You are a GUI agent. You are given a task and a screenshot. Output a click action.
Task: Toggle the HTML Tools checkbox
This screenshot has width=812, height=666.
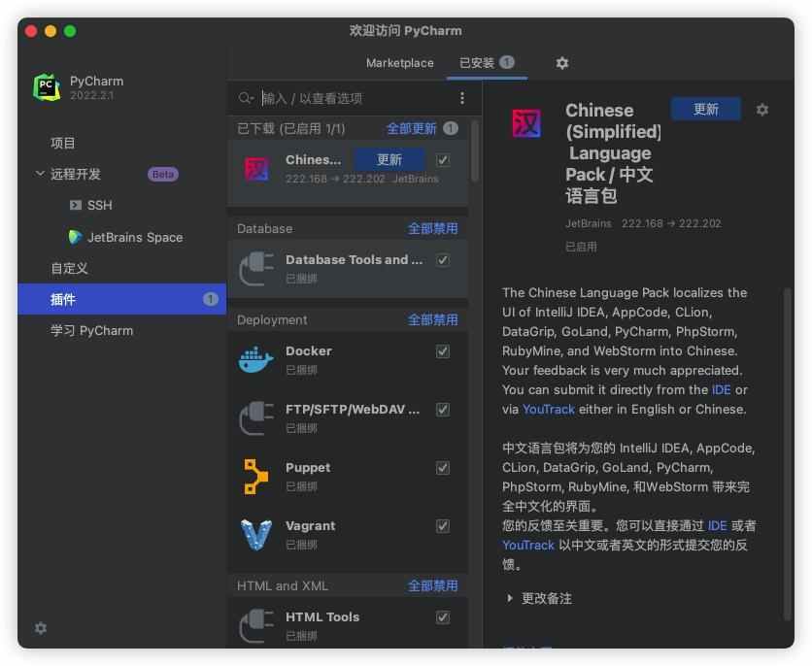[x=443, y=617]
